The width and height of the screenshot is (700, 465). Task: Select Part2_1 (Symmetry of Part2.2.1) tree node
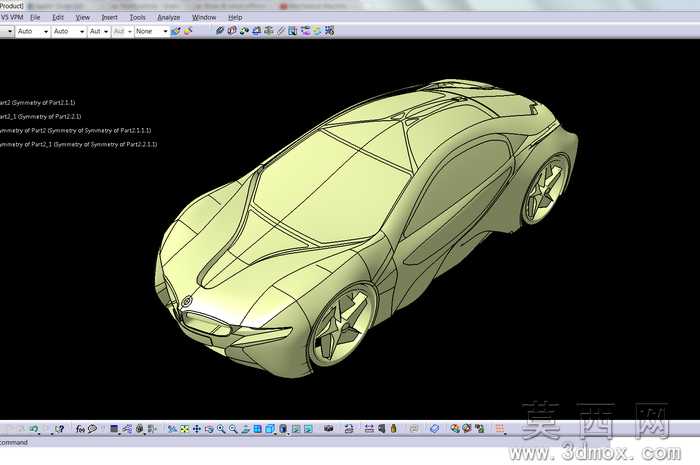click(41, 116)
